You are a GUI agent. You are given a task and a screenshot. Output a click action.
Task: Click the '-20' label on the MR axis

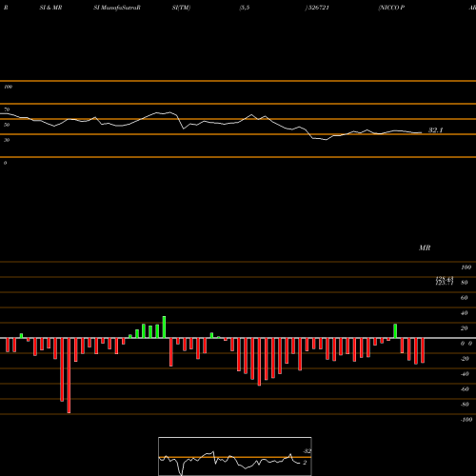[x=465, y=359]
